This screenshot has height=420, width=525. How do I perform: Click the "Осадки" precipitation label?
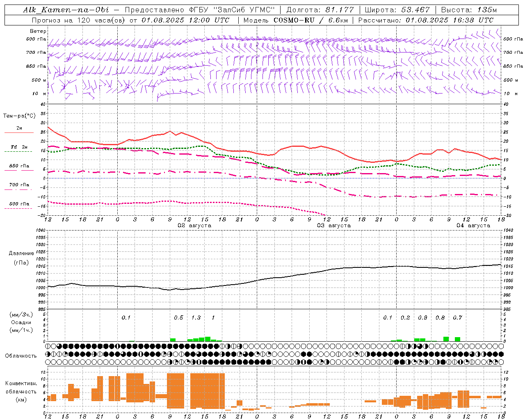point(21,322)
